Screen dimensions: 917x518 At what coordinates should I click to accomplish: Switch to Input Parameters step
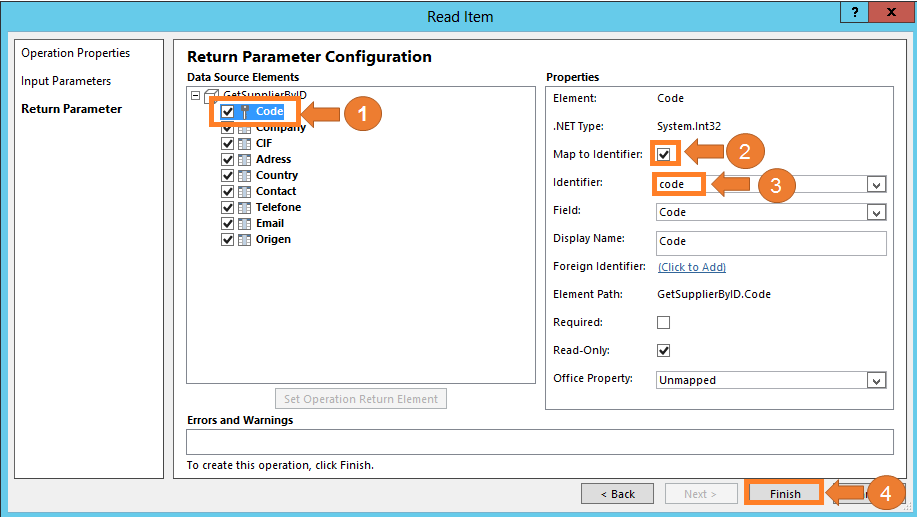pyautogui.click(x=66, y=81)
